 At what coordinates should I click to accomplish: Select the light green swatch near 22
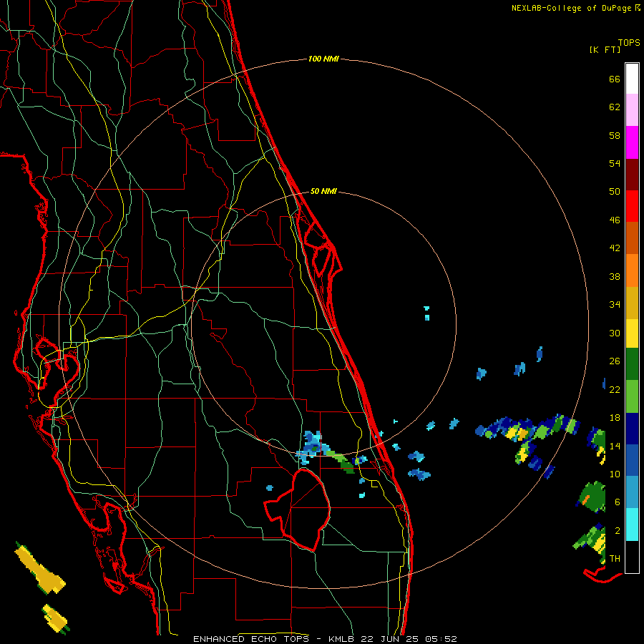[x=632, y=396]
